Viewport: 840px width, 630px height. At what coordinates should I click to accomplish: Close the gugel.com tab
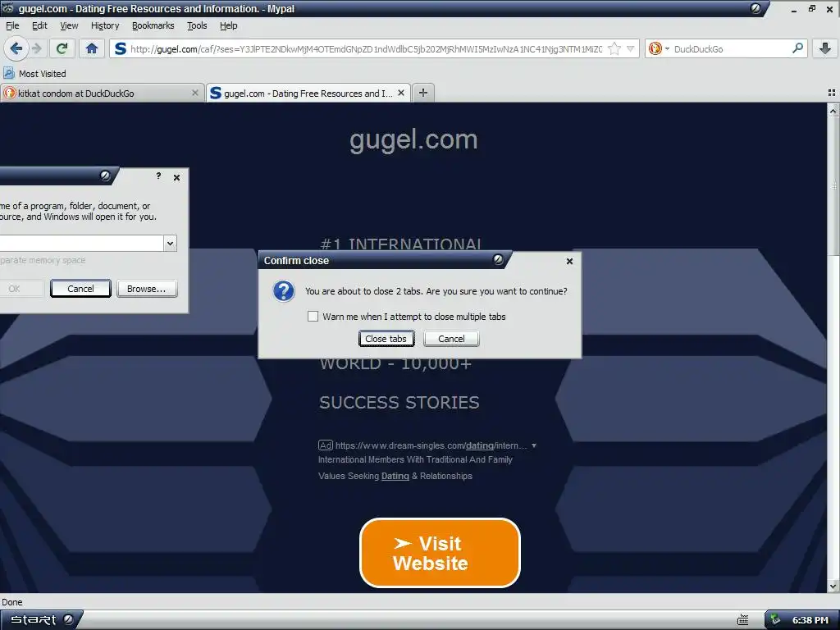coord(400,94)
